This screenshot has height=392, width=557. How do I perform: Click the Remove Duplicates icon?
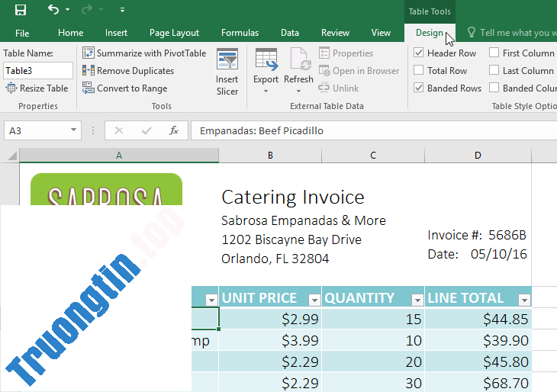tap(88, 70)
